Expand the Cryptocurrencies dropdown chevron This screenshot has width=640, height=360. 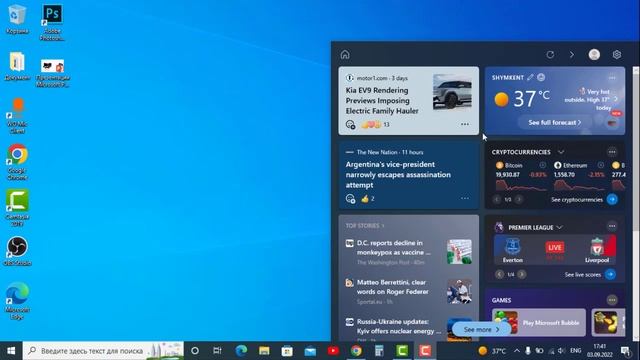coord(561,152)
